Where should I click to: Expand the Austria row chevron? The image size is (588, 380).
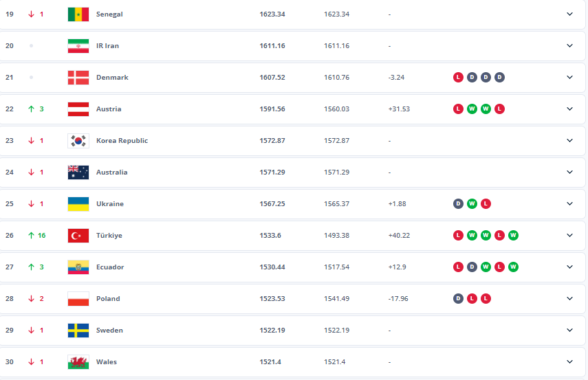tap(569, 109)
